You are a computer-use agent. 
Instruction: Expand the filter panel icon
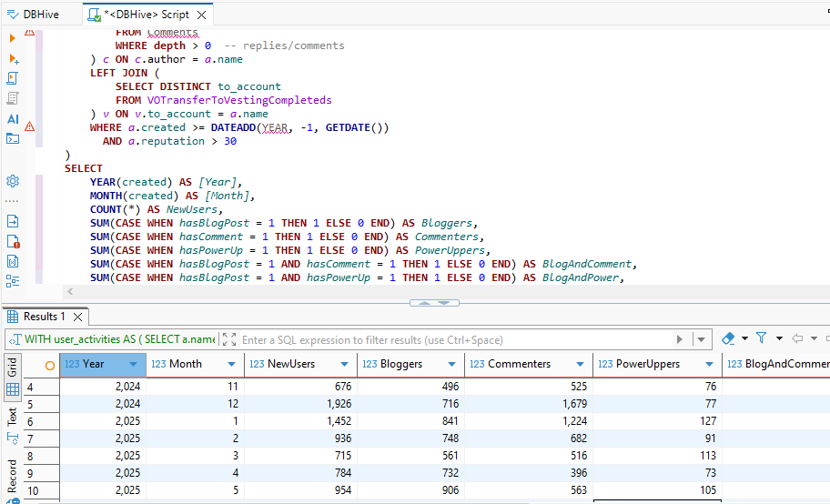(229, 339)
